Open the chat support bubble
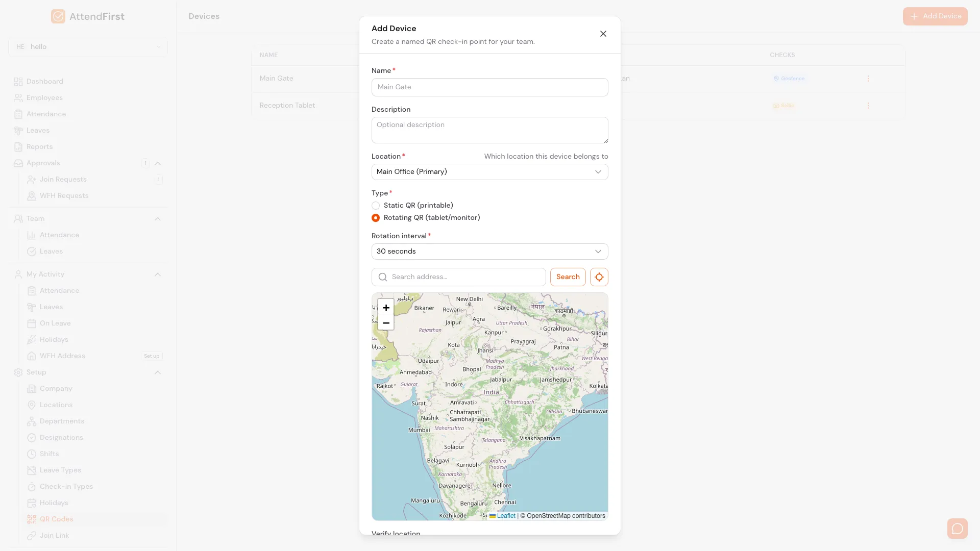Screen dimensions: 980x551 [x=957, y=529]
